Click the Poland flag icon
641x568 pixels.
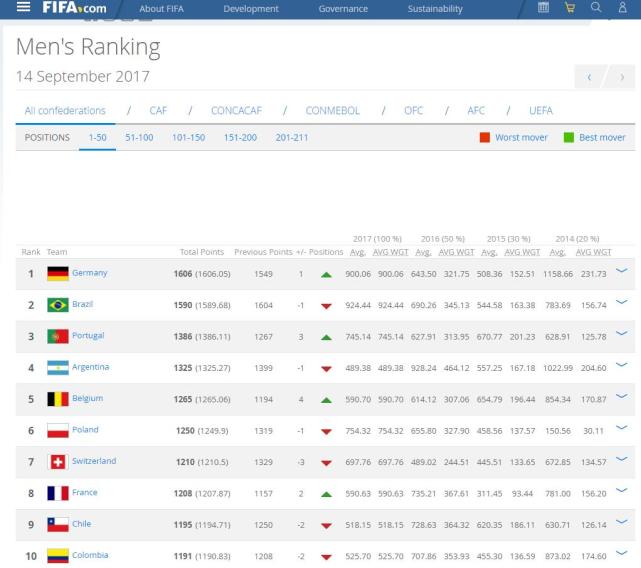pos(58,431)
